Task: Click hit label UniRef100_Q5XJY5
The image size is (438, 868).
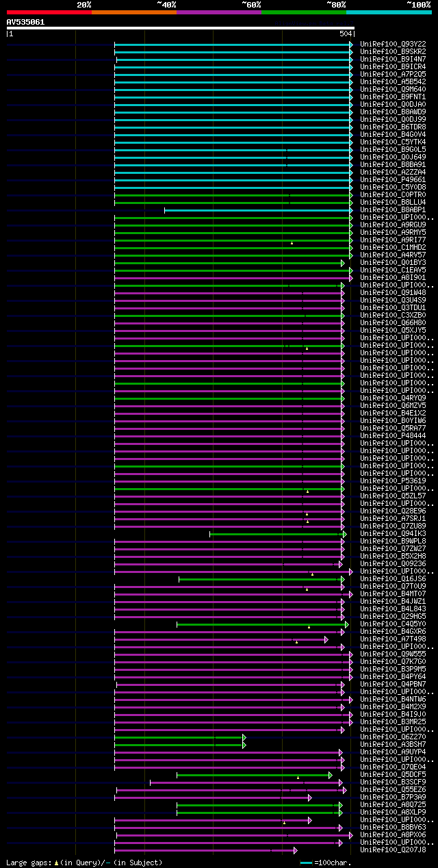Action: [393, 330]
